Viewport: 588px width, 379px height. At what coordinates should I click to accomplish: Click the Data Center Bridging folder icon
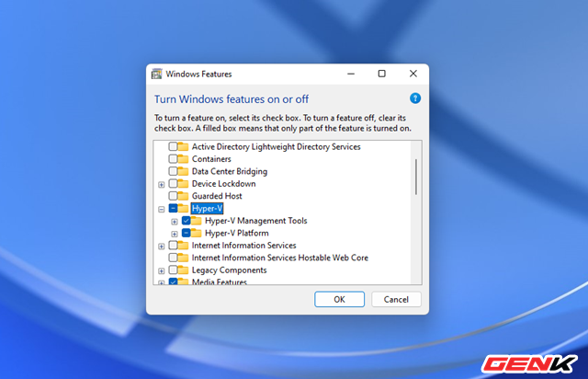[x=183, y=171]
